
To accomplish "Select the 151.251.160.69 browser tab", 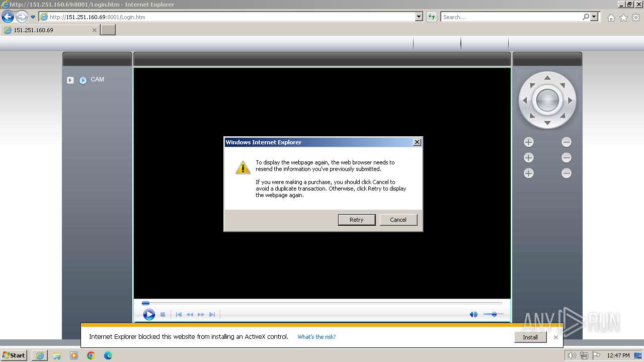I will click(50, 30).
